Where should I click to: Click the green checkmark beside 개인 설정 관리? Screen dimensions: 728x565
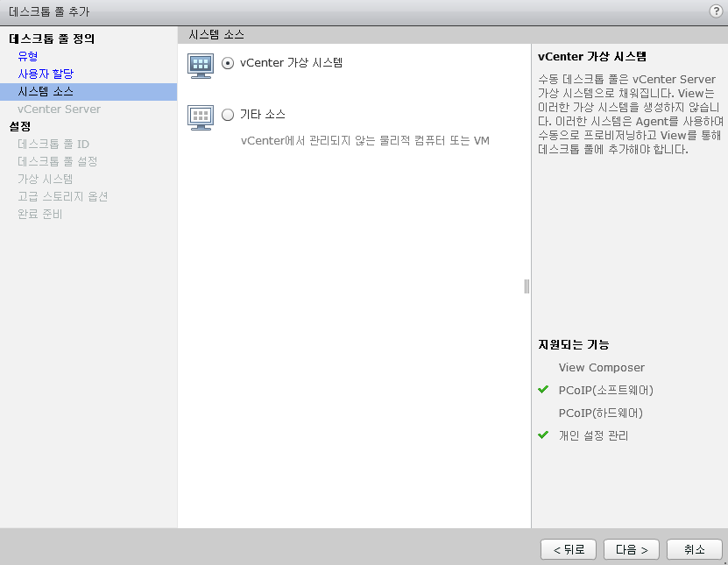point(543,435)
